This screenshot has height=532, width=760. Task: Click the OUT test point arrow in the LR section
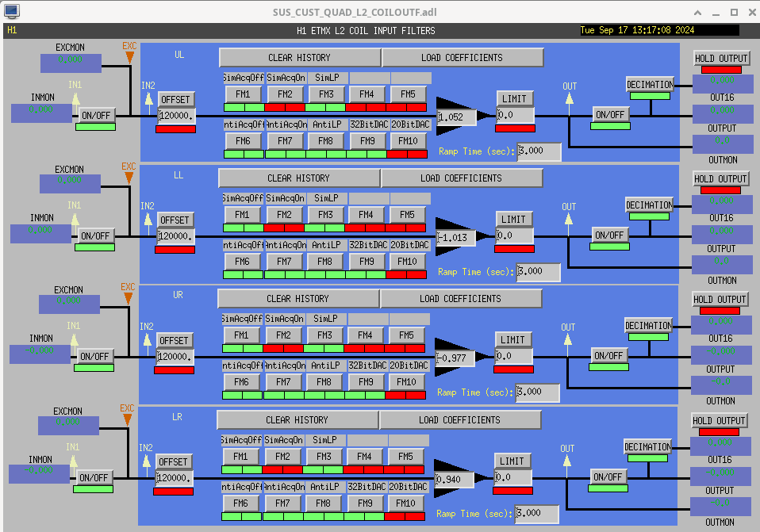click(566, 461)
